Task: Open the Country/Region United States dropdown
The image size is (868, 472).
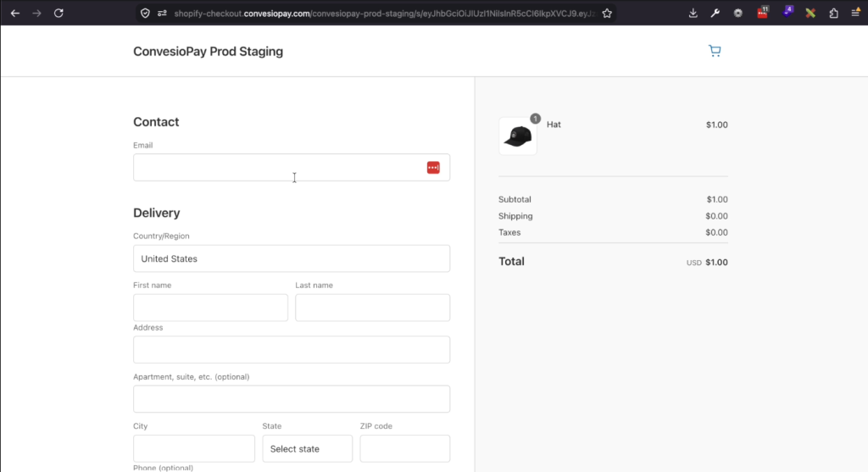Action: coord(292,258)
